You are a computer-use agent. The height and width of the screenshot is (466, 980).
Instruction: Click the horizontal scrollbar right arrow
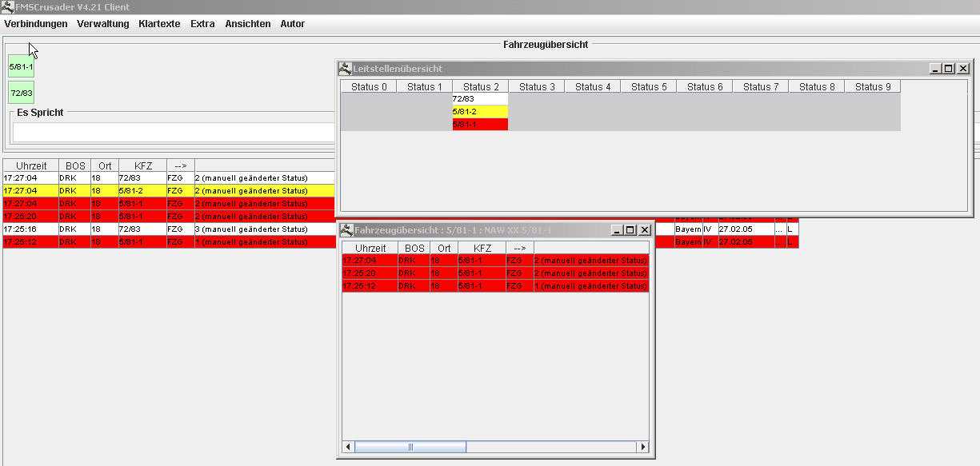coord(642,447)
